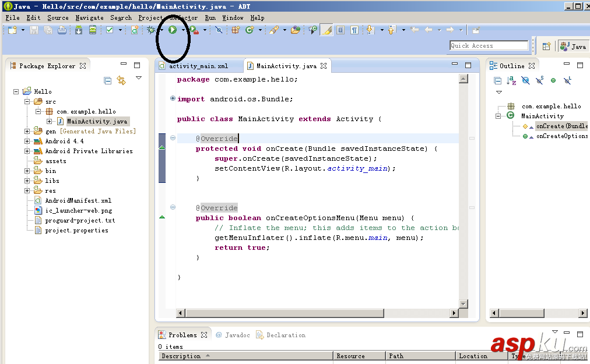Switch to the Javadoc tab
Image resolution: width=590 pixels, height=364 pixels.
click(233, 335)
